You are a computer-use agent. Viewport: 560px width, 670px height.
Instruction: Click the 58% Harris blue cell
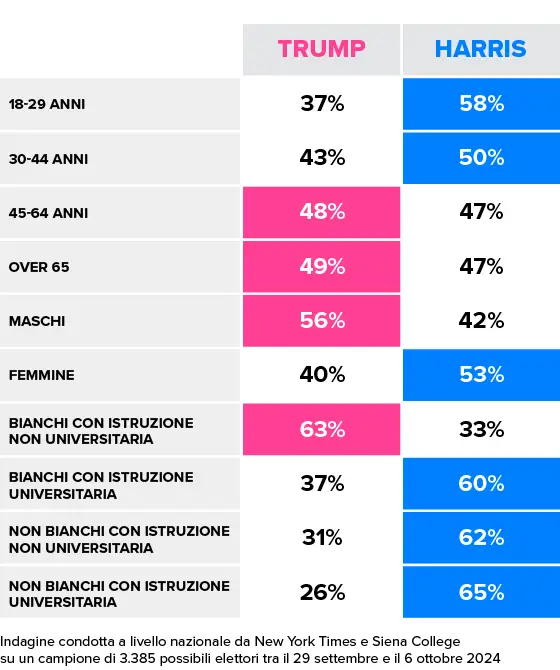pos(481,104)
